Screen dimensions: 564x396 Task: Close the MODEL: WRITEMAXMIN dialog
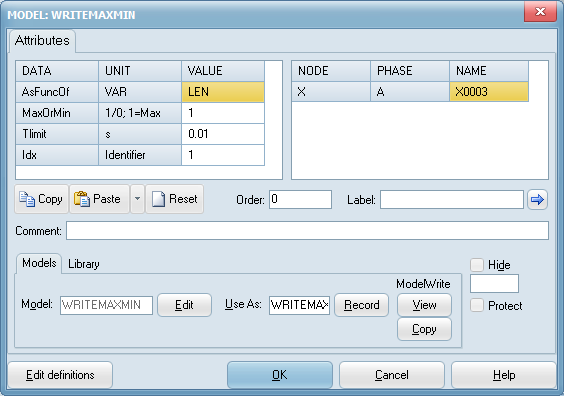pyautogui.click(x=540, y=12)
